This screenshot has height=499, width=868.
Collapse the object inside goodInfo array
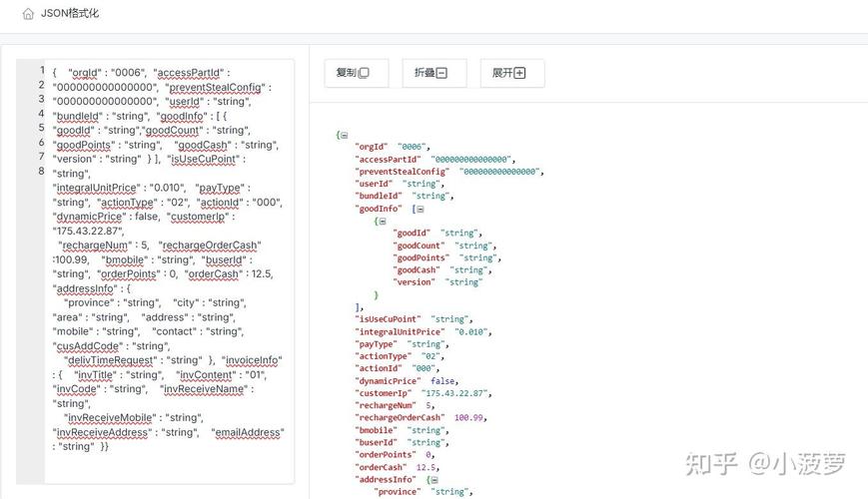(383, 222)
